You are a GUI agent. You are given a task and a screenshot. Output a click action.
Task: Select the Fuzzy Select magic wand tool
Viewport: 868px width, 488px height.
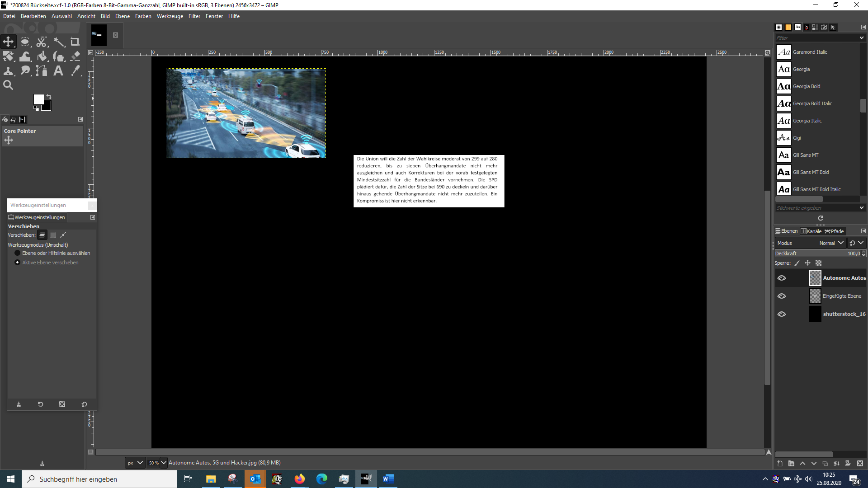59,42
